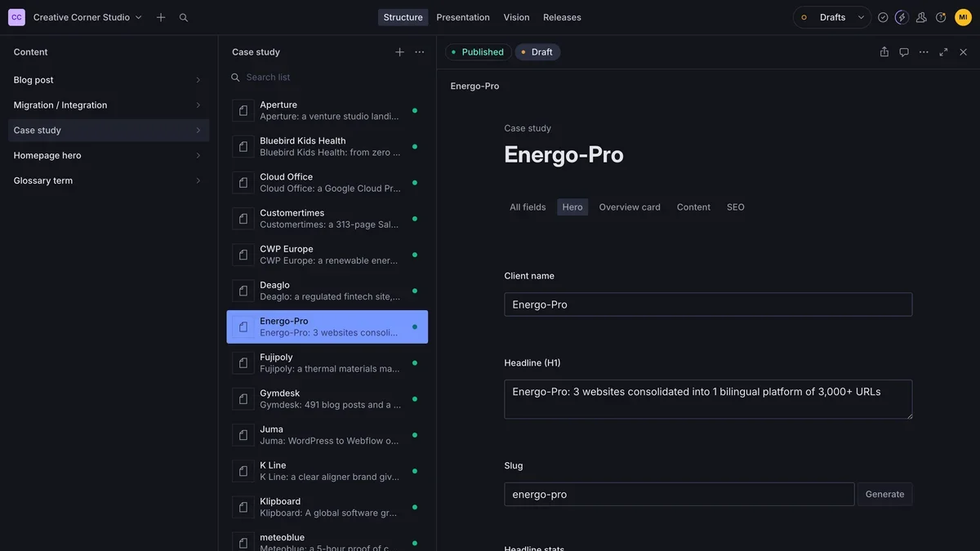Screen dimensions: 980x551
Task: Open the Cloud Office case study
Action: [327, 183]
